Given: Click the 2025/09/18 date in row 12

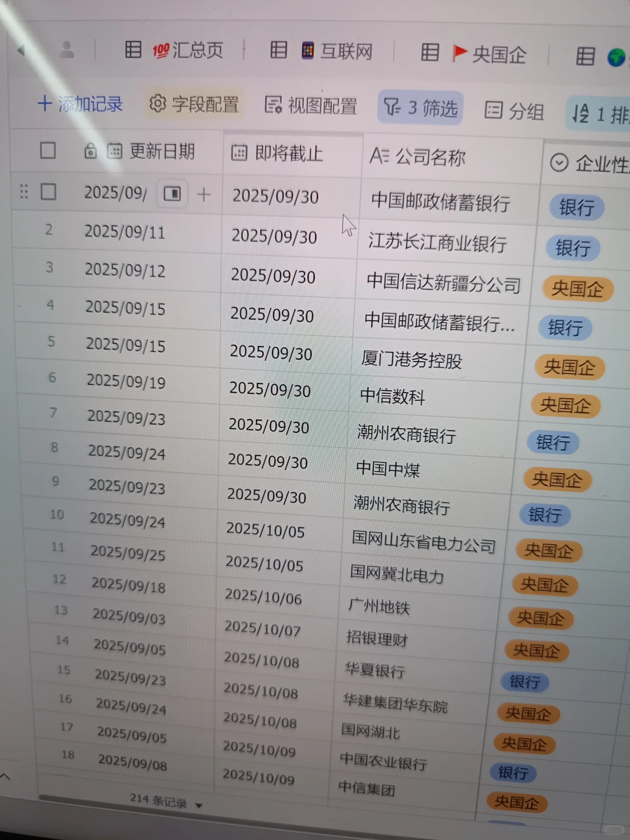Looking at the screenshot, I should [128, 584].
